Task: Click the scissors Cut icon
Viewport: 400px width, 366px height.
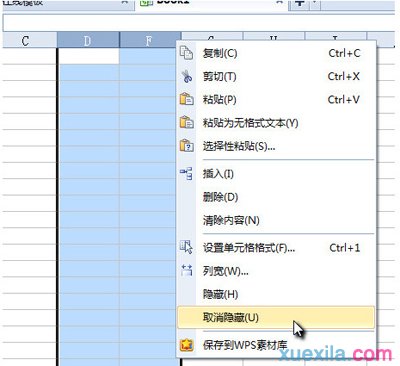Action: [187, 76]
